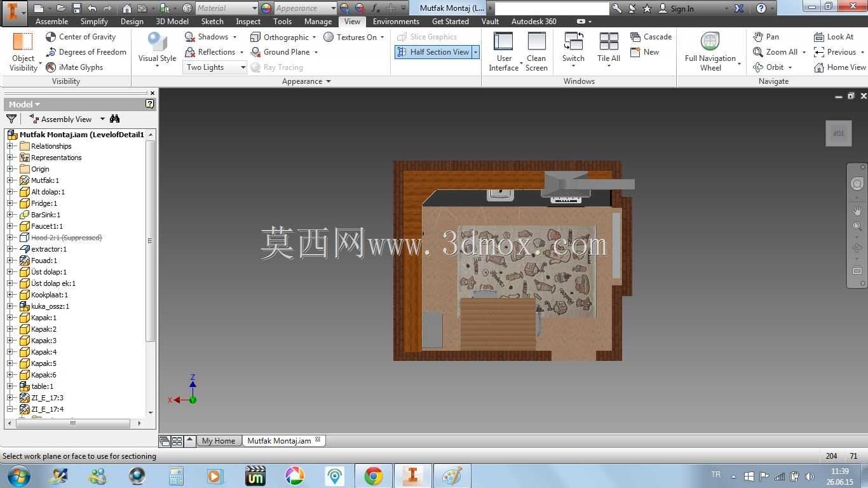
Task: Click Look At tool
Action: (x=833, y=37)
